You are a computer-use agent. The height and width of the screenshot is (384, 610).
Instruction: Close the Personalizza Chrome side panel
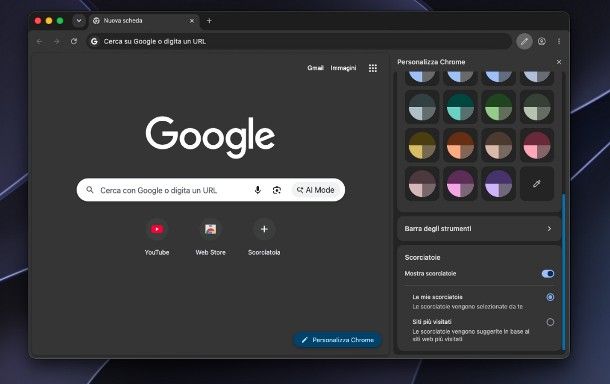click(x=559, y=62)
